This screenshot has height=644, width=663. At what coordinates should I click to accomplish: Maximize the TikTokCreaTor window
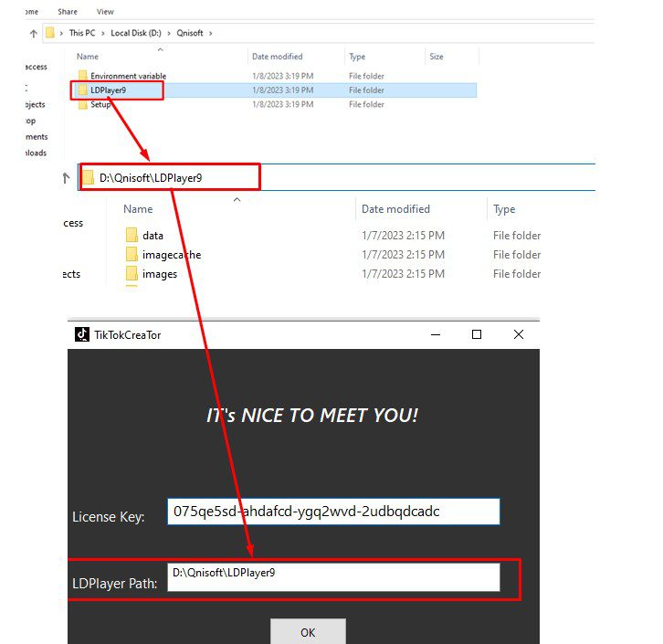click(x=477, y=334)
